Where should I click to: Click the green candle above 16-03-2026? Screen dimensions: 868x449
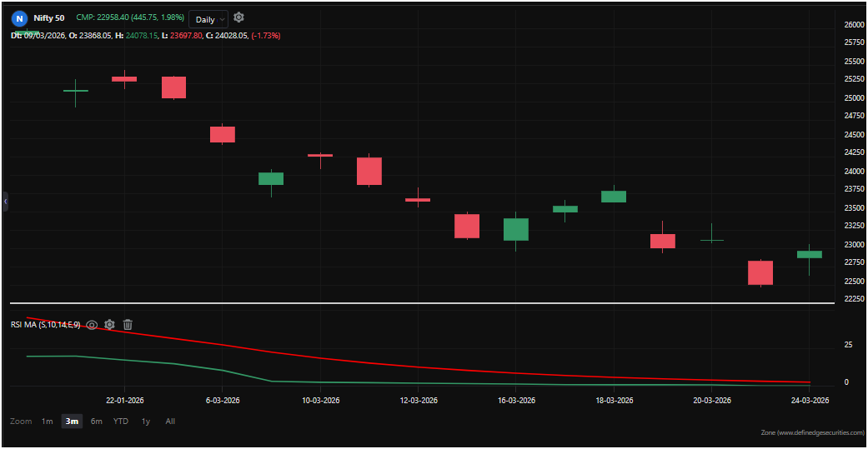click(x=515, y=229)
